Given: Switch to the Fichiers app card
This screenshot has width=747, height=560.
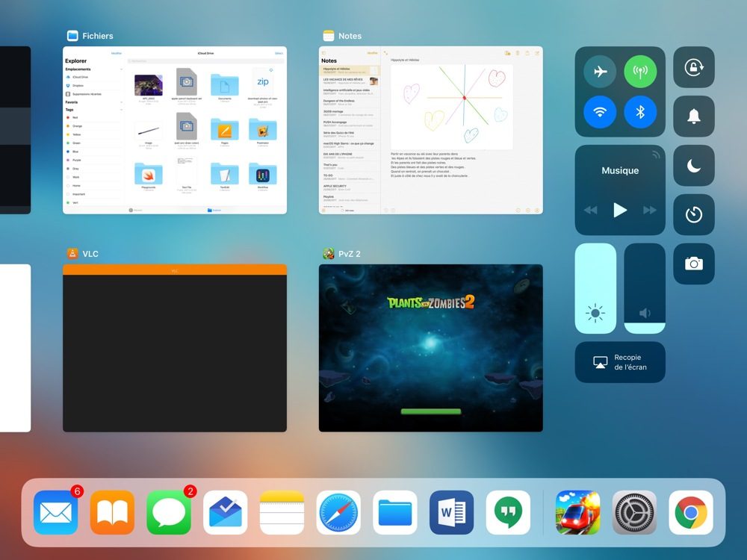Looking at the screenshot, I should [175, 131].
